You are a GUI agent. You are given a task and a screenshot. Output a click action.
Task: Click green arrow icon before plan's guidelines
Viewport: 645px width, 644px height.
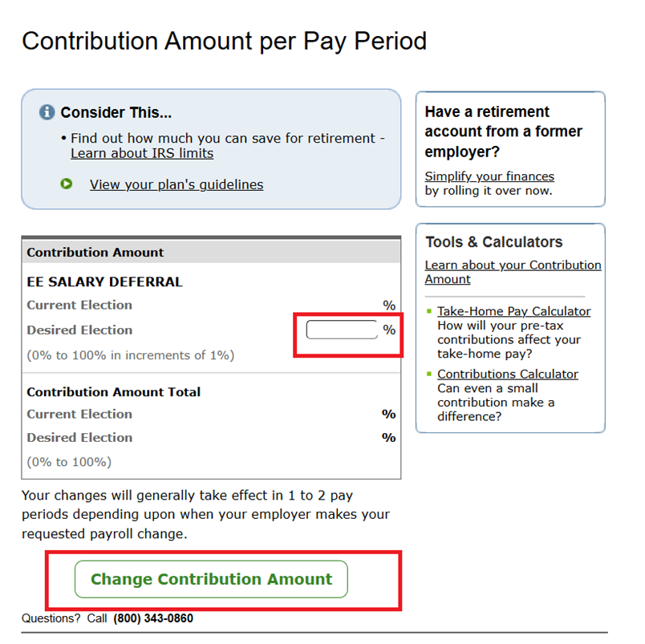[x=67, y=184]
